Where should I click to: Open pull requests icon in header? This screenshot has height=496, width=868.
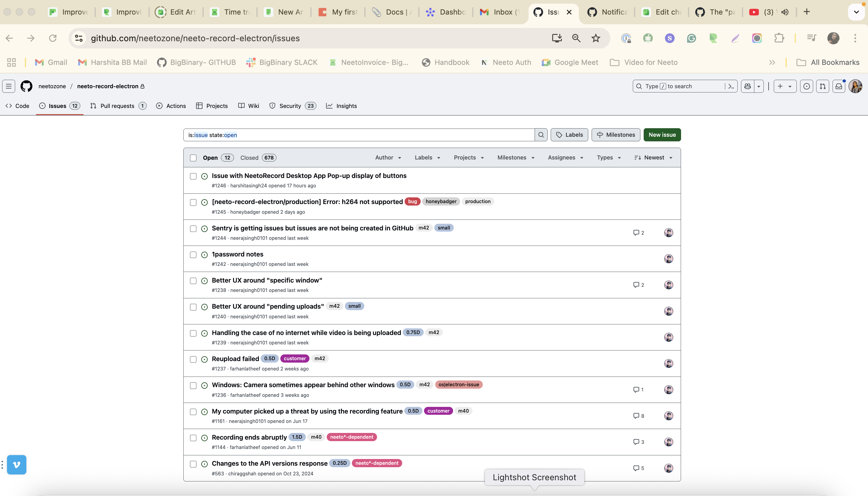click(x=822, y=86)
